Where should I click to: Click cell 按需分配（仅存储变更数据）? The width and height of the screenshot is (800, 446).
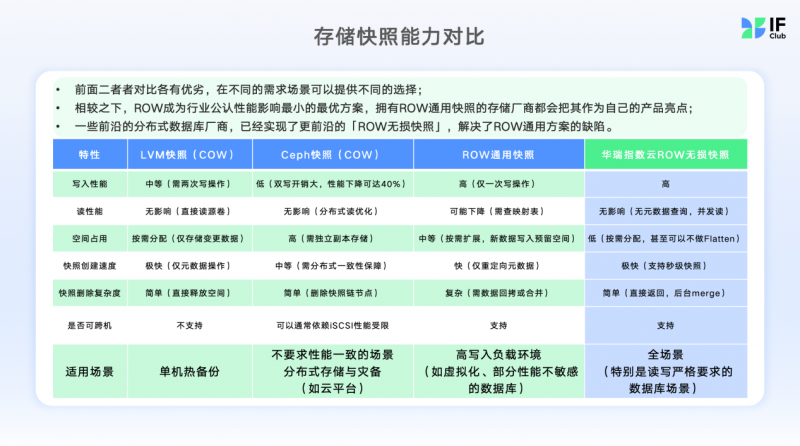click(190, 238)
